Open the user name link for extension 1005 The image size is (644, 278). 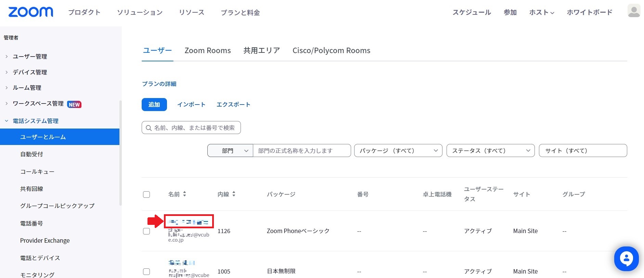pos(182,263)
